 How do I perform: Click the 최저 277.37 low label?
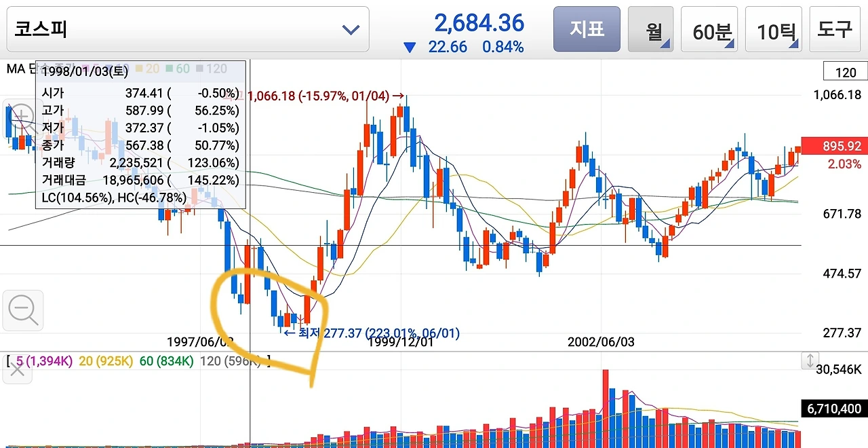pos(371,333)
